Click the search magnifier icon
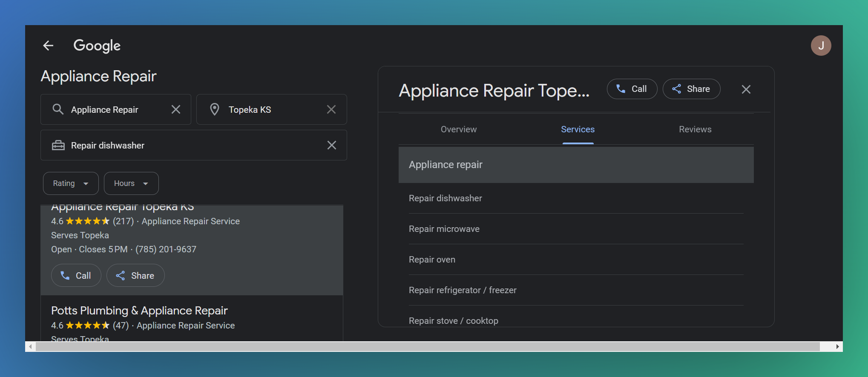Viewport: 868px width, 377px height. click(x=58, y=109)
